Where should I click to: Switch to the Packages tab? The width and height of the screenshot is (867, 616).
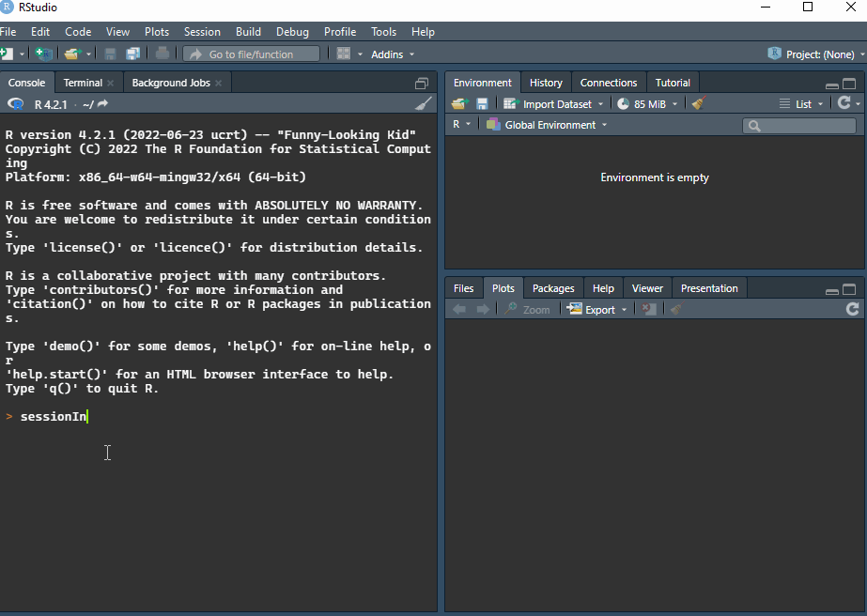pyautogui.click(x=553, y=288)
